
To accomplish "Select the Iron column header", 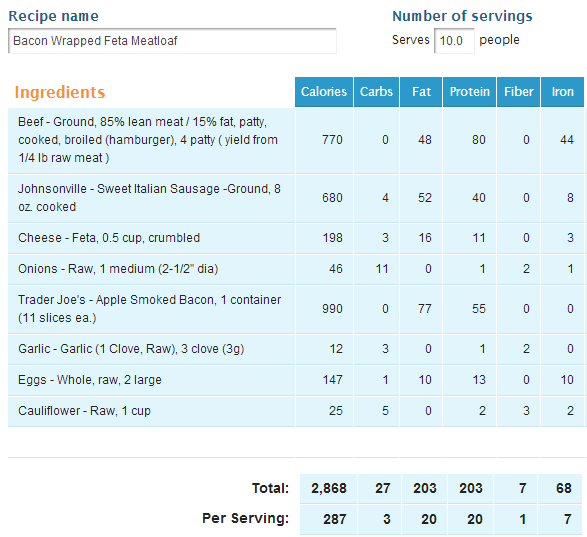I will 562,92.
